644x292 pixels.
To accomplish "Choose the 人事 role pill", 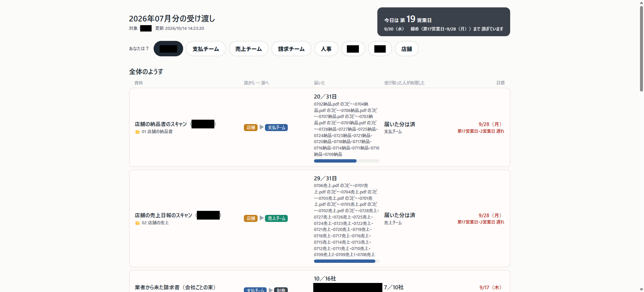I will tap(326, 49).
